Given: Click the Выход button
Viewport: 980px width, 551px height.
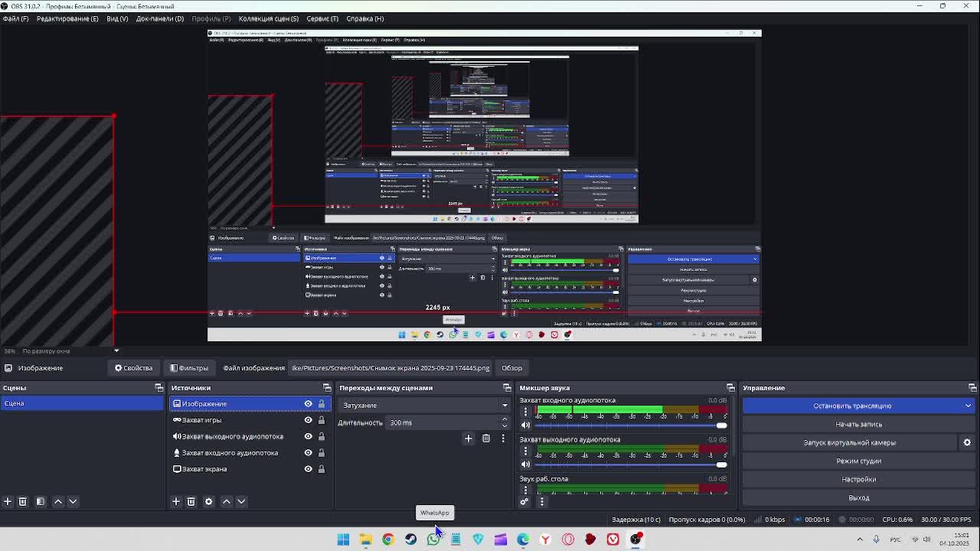Looking at the screenshot, I should (x=859, y=497).
